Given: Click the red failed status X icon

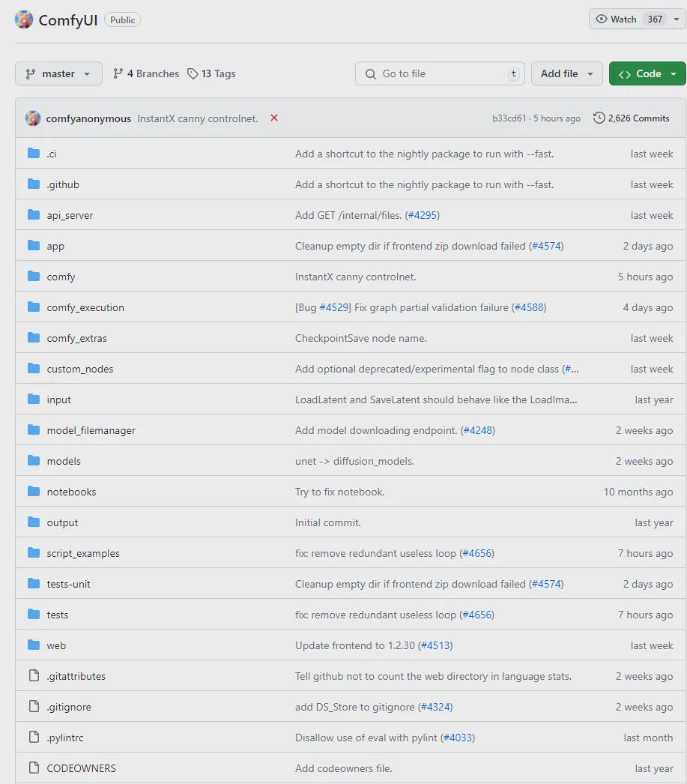Looking at the screenshot, I should click(x=274, y=118).
